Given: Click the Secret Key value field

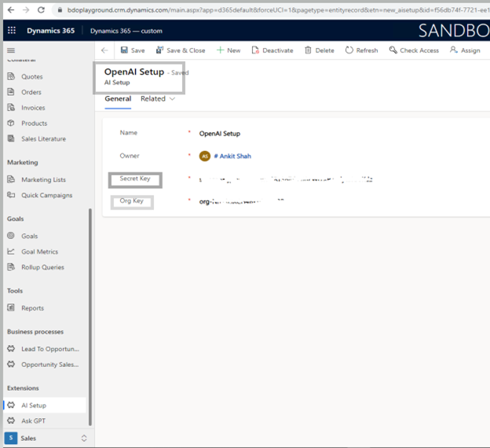Looking at the screenshot, I should (286, 179).
